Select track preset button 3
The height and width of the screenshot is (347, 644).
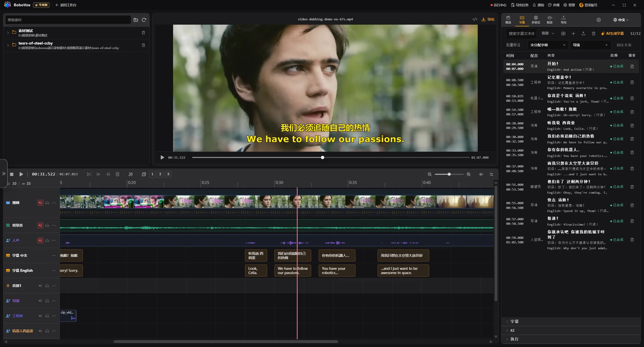pyautogui.click(x=168, y=174)
